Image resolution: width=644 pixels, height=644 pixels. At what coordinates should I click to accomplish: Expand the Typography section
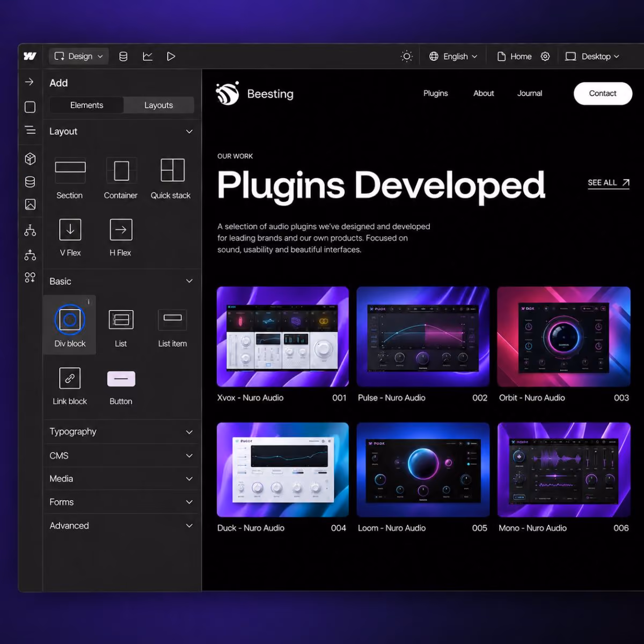[121, 431]
